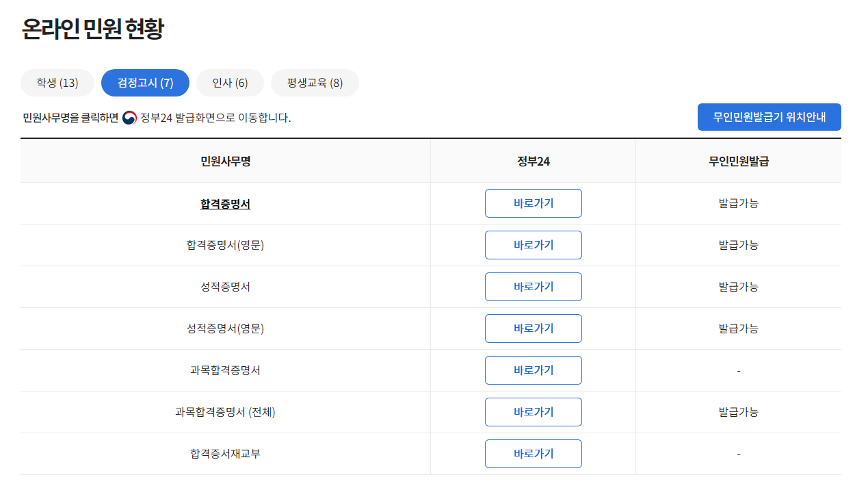Click 발급가능 status for 성적증명서 row
Image resolution: width=868 pixels, height=488 pixels.
point(738,286)
